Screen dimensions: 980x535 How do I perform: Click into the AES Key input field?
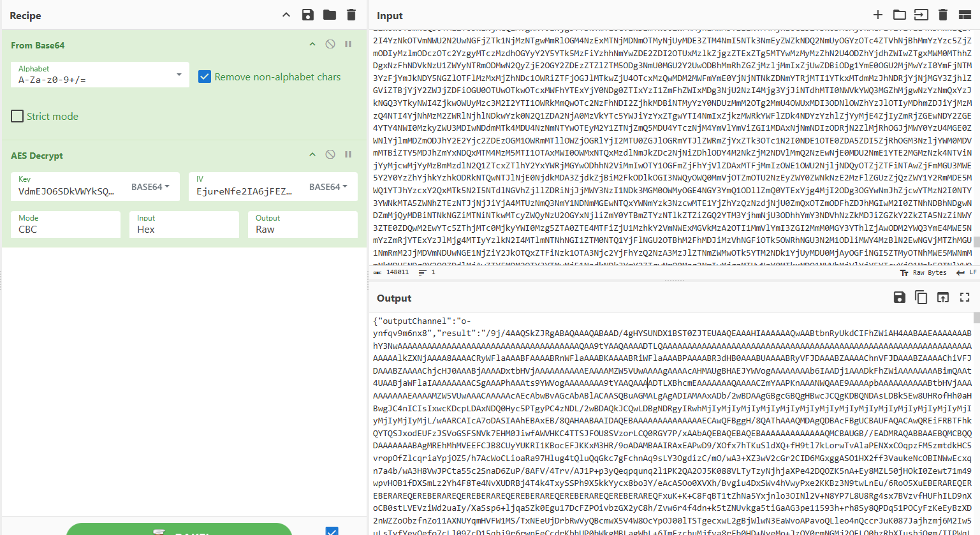point(67,191)
